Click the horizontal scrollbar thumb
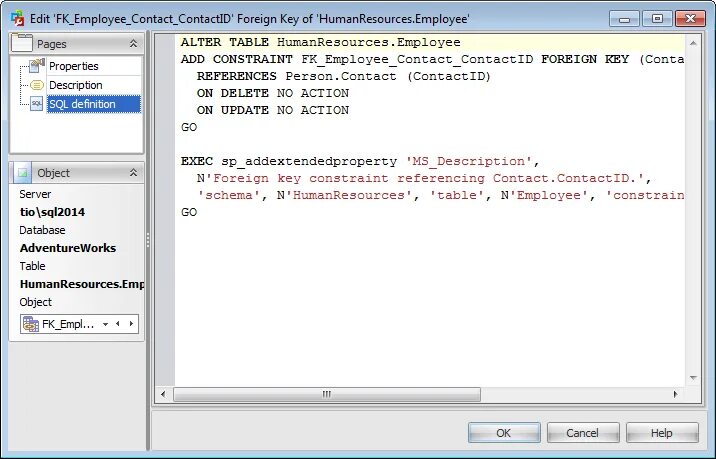 click(327, 394)
